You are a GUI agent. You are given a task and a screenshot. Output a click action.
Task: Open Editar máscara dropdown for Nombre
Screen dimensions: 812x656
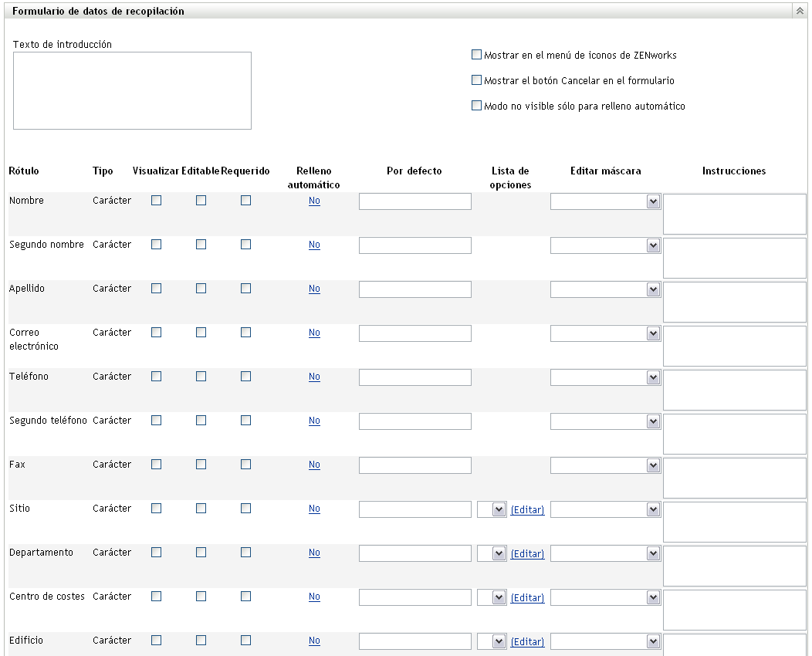pos(653,201)
